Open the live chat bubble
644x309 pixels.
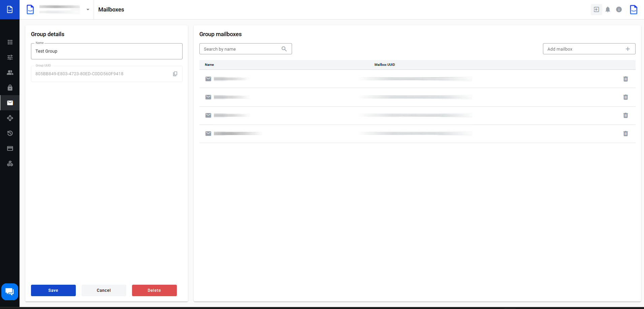coord(10,291)
